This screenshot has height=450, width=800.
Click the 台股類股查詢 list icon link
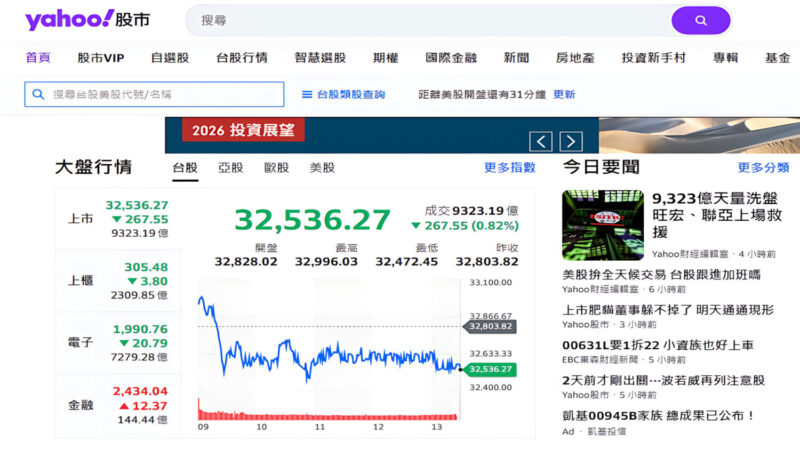coord(343,94)
